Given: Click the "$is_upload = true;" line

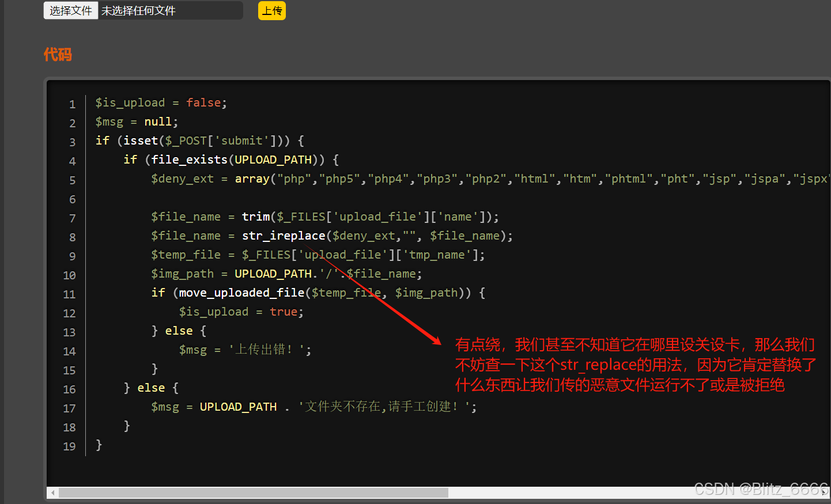Looking at the screenshot, I should [241, 312].
